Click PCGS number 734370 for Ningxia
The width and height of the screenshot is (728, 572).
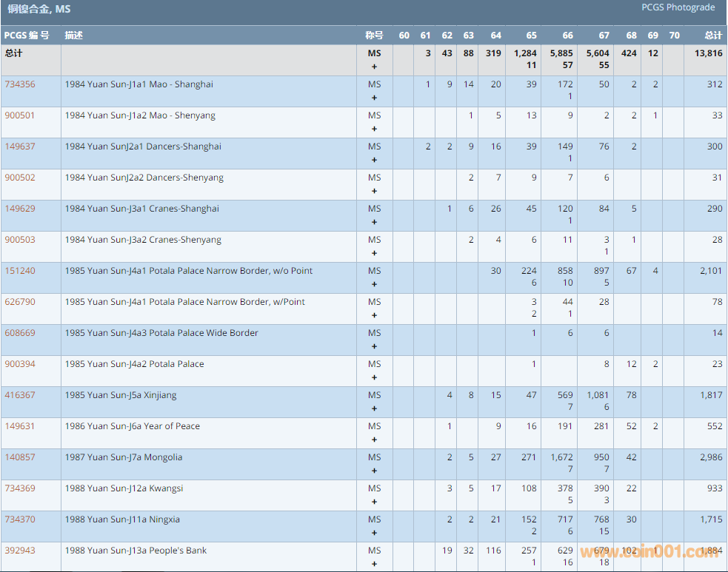tap(20, 519)
